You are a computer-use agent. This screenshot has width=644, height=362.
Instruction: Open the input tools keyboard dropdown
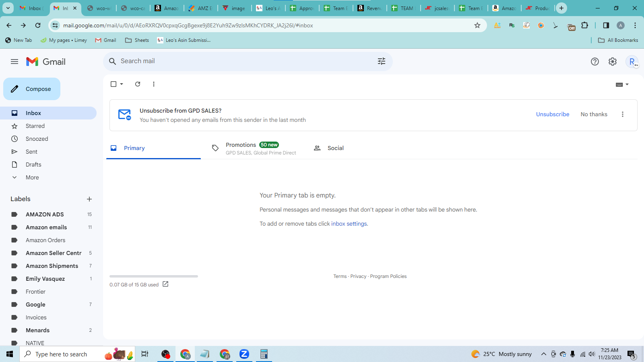(622, 84)
